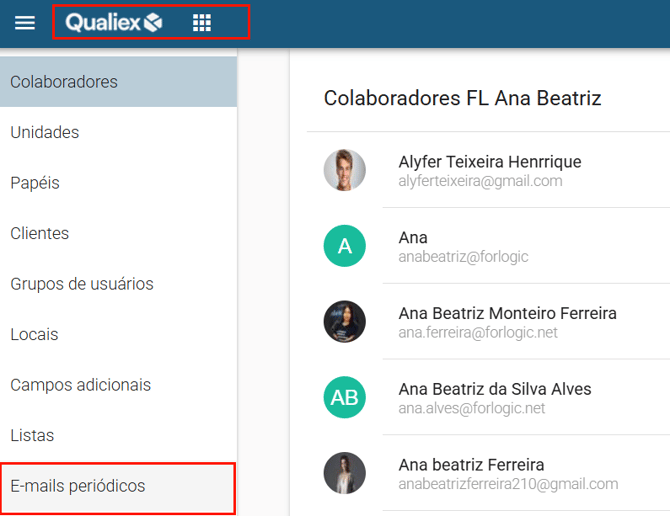Open the apps grid launcher
The height and width of the screenshot is (516, 670).
(202, 22)
